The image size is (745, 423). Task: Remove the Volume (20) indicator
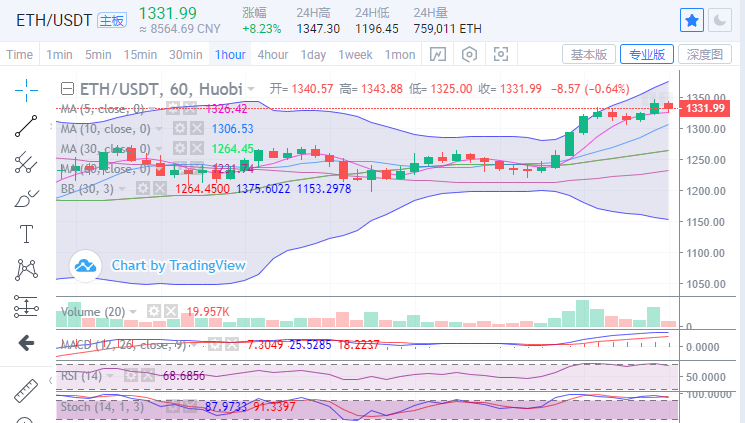click(171, 312)
